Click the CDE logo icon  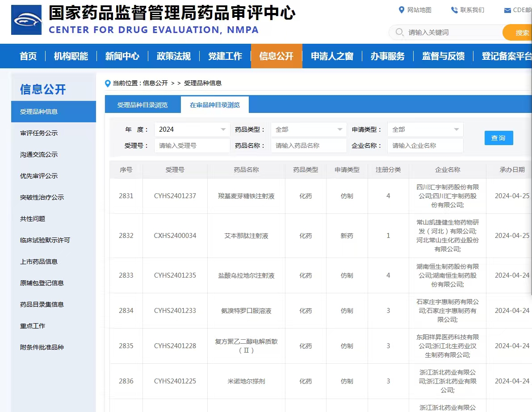(26, 20)
